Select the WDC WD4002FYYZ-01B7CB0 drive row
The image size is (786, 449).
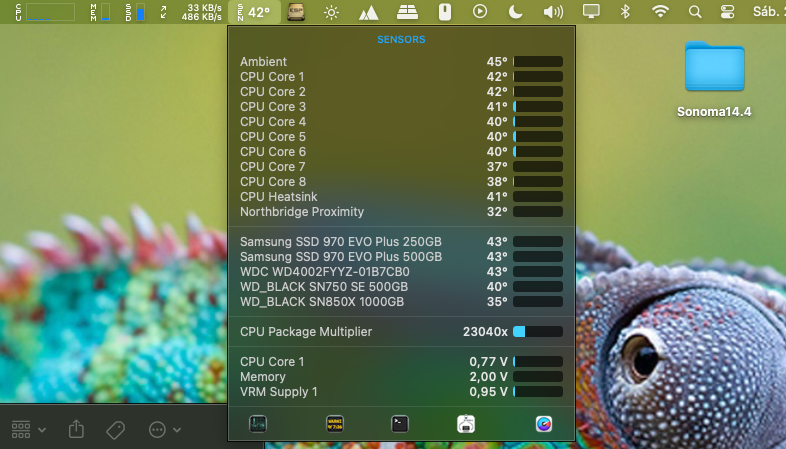point(401,272)
